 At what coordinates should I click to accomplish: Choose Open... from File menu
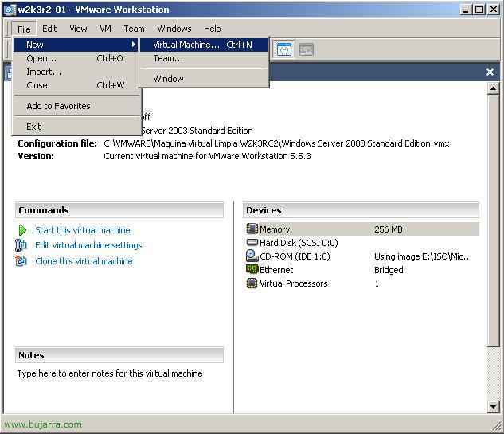76,58
